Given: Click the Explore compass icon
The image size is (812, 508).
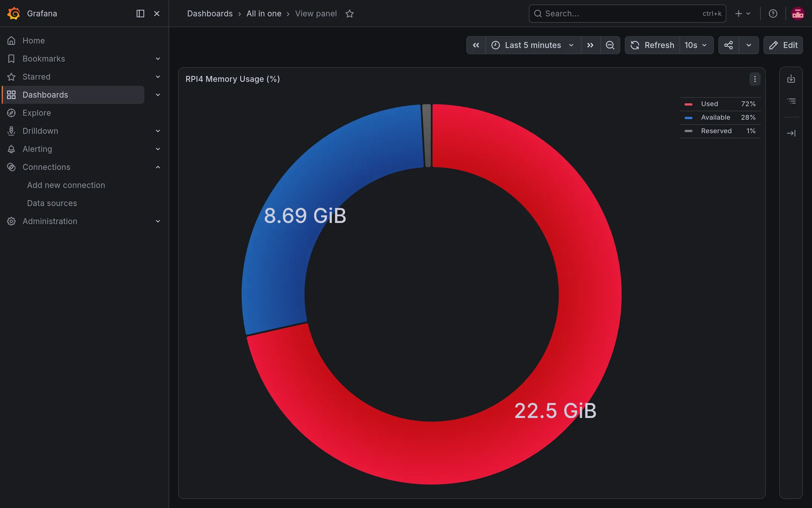Looking at the screenshot, I should point(11,113).
